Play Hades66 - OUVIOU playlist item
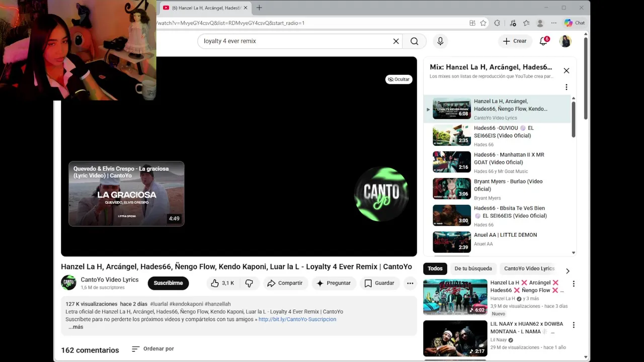 [x=497, y=135]
